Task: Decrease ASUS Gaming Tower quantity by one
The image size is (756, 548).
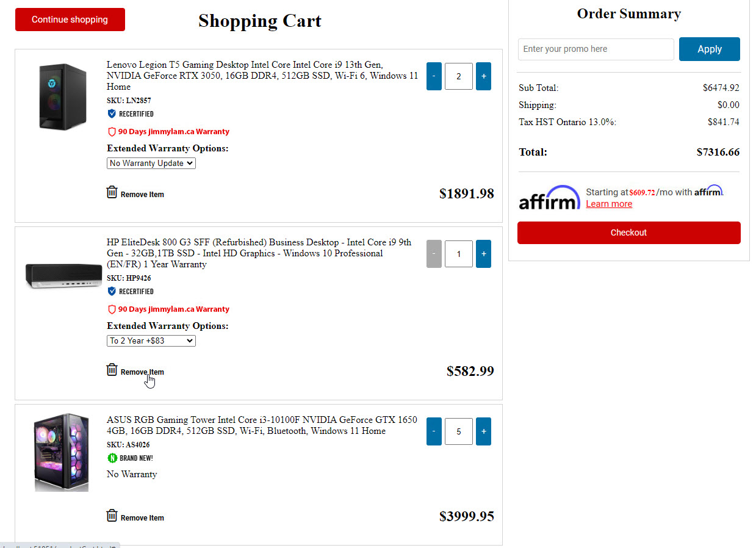Action: (x=434, y=431)
